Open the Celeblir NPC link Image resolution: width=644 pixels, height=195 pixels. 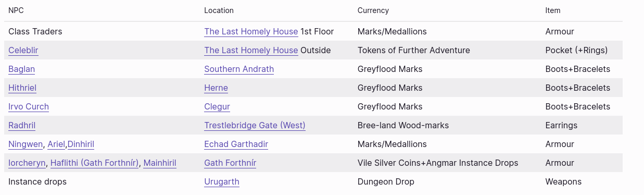click(23, 51)
